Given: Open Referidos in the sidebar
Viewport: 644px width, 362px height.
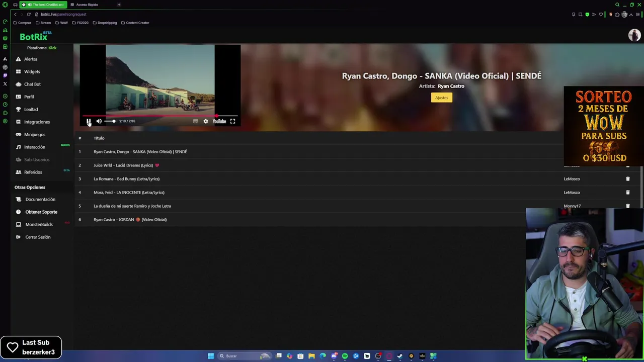Looking at the screenshot, I should tap(33, 172).
